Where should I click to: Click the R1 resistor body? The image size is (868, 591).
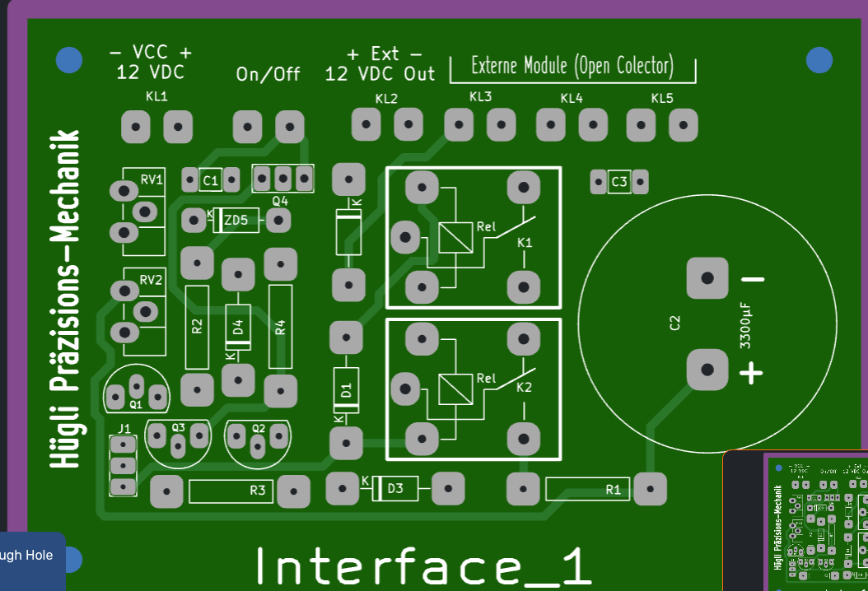pyautogui.click(x=587, y=490)
